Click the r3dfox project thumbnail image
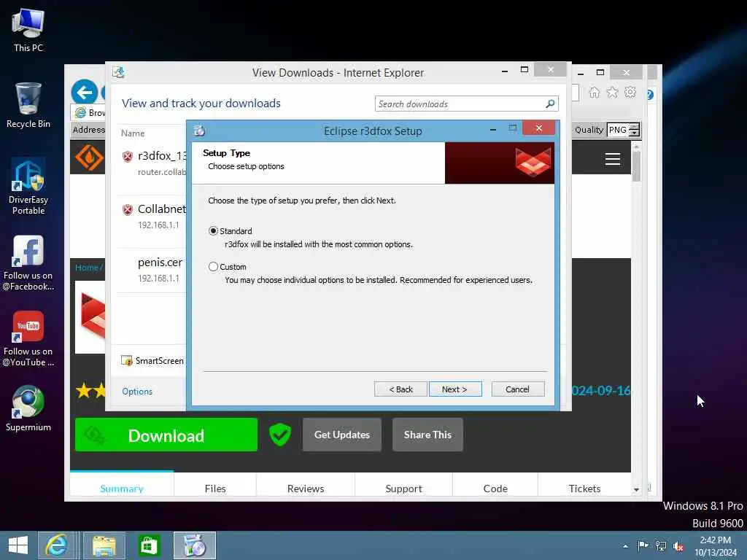 90,316
